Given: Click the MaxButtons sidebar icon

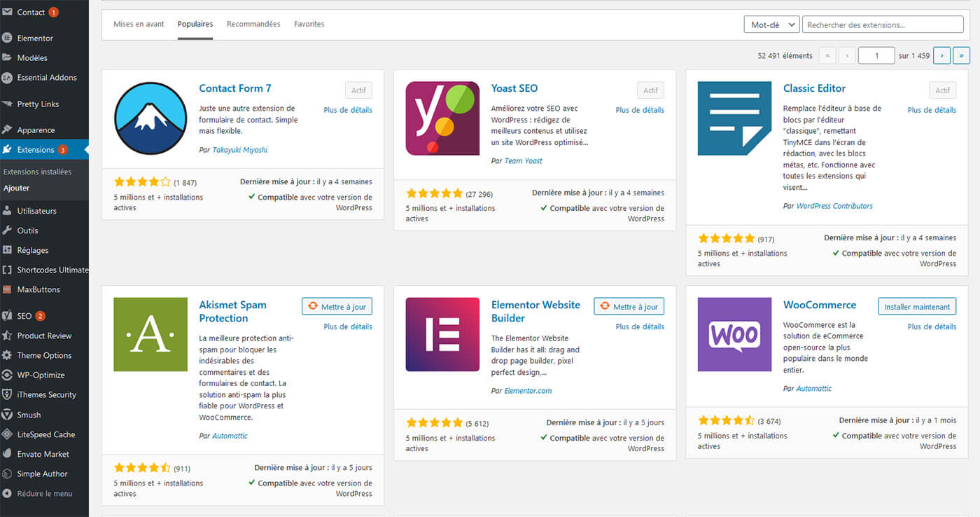Looking at the screenshot, I should coord(7,289).
